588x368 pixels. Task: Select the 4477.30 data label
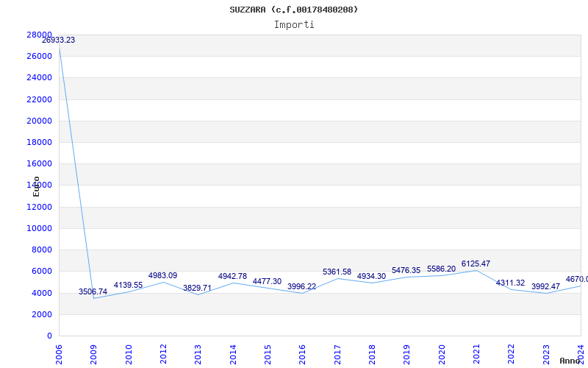tap(267, 281)
